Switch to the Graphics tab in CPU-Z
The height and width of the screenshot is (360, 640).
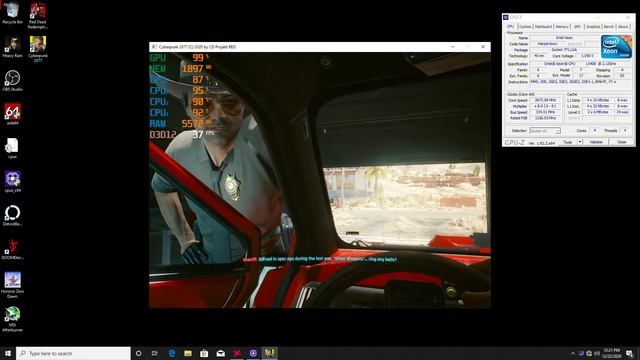point(593,27)
